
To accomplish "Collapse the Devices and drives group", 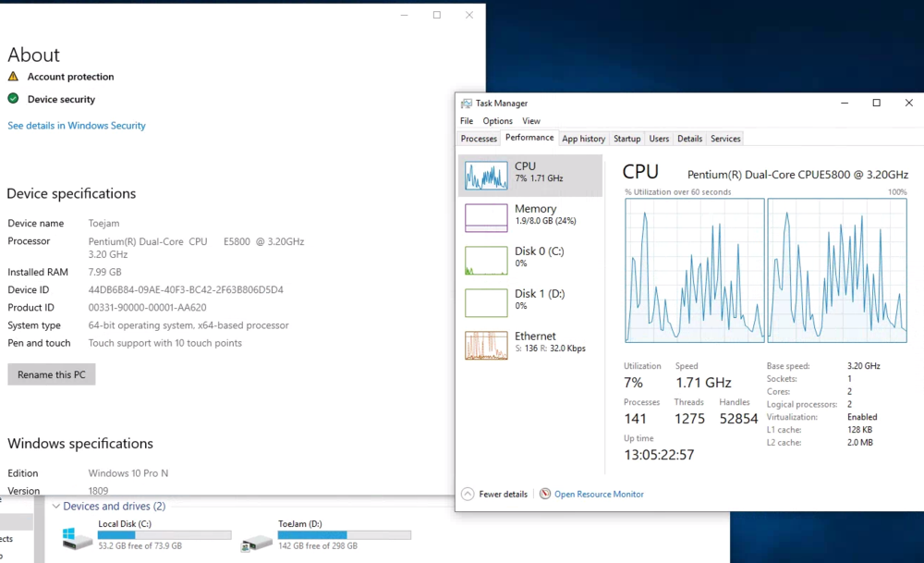I will coord(55,507).
